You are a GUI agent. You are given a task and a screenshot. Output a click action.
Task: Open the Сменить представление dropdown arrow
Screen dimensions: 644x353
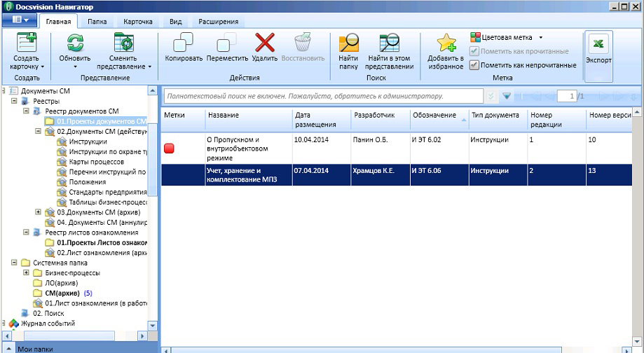tap(149, 67)
